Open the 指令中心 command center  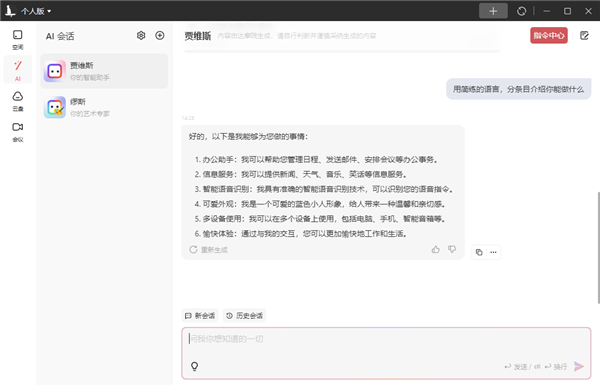[x=549, y=36]
